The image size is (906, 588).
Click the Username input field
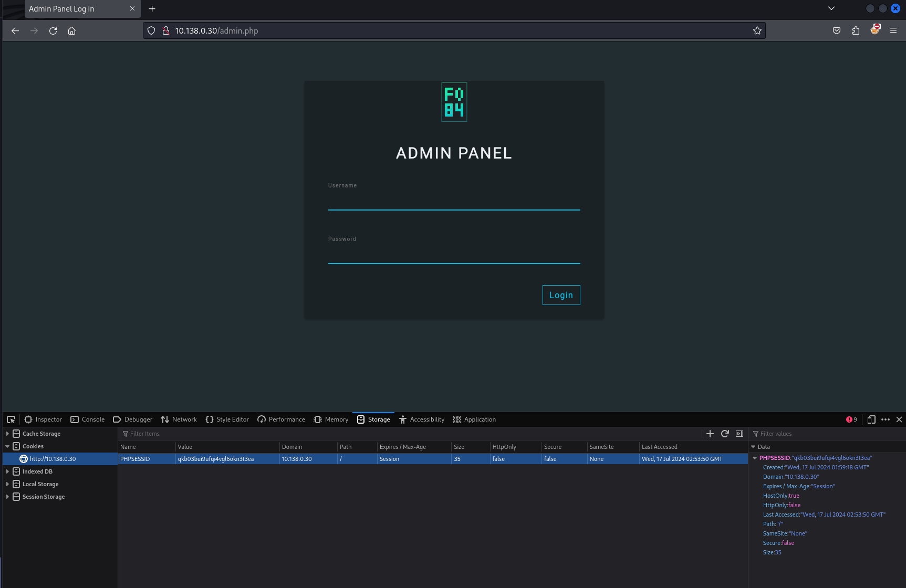point(454,202)
